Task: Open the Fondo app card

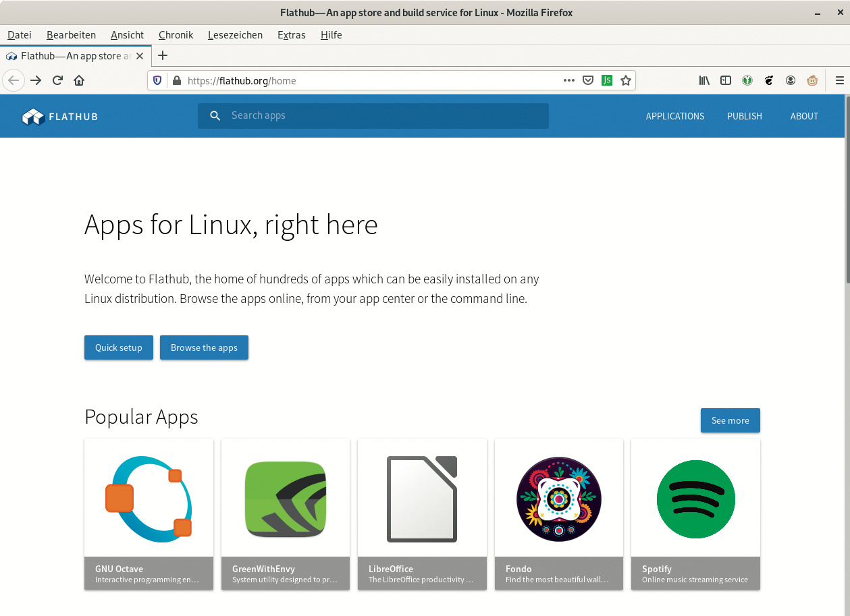Action: (x=559, y=514)
